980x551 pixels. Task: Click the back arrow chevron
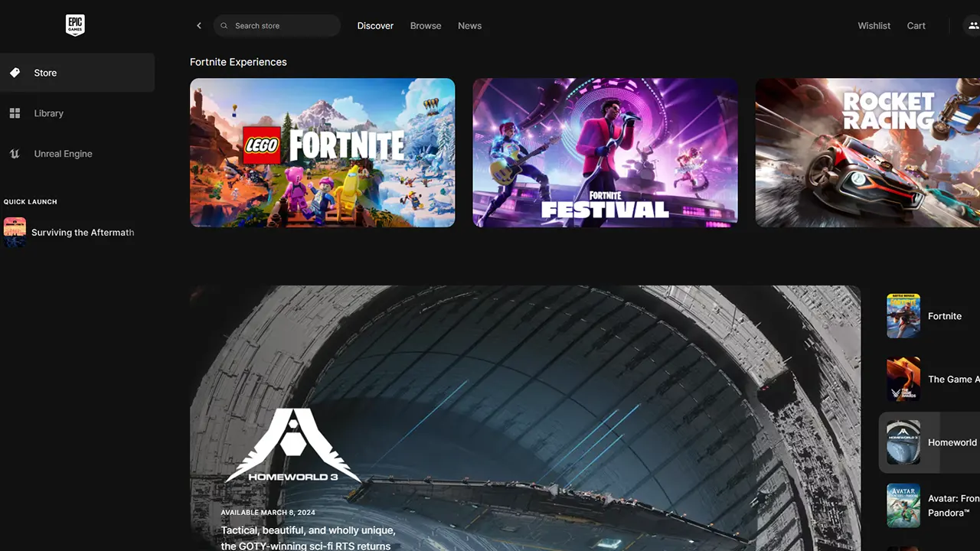click(x=199, y=26)
